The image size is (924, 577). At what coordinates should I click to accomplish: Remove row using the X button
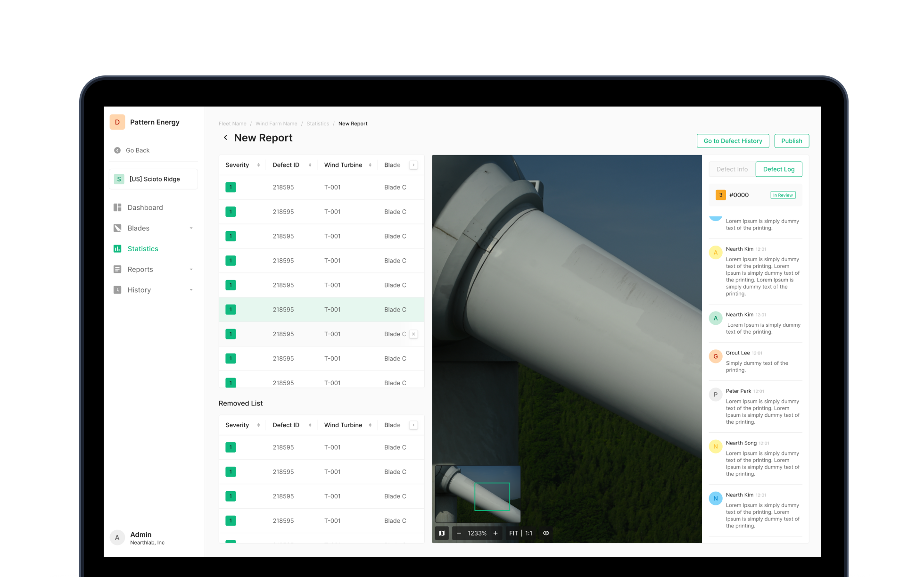413,334
